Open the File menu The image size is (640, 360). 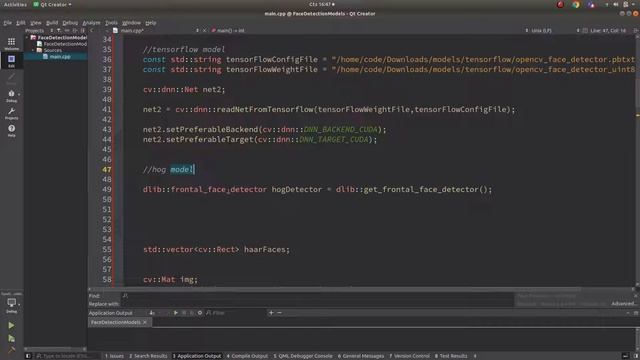coord(7,23)
